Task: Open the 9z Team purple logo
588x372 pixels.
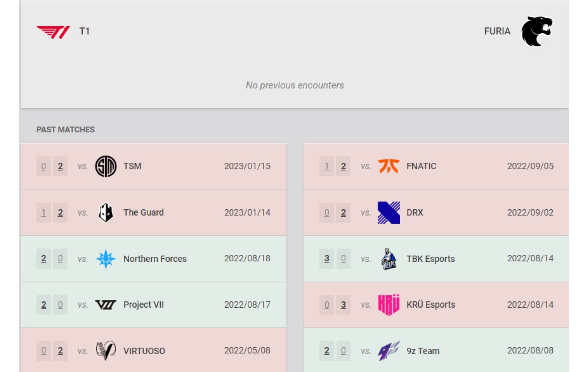Action: (389, 351)
